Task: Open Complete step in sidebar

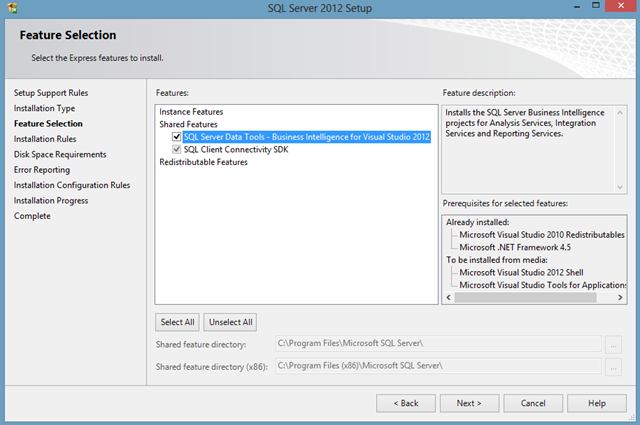Action: [x=32, y=216]
